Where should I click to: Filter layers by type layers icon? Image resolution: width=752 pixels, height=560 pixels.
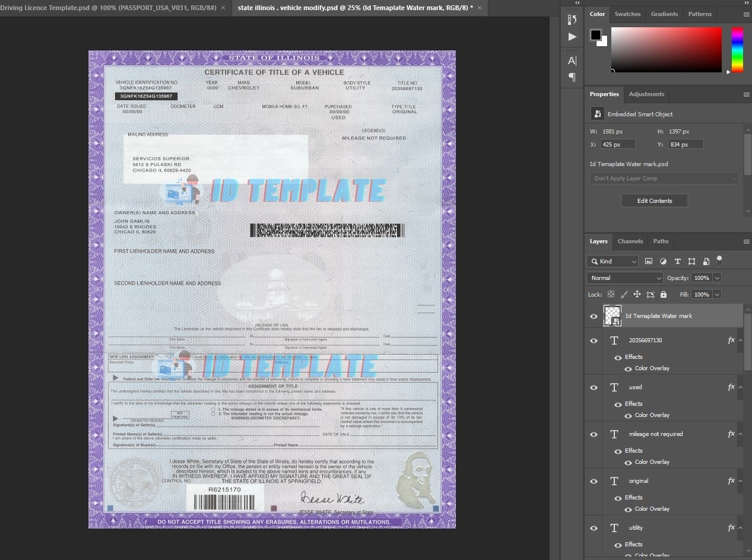pyautogui.click(x=677, y=261)
